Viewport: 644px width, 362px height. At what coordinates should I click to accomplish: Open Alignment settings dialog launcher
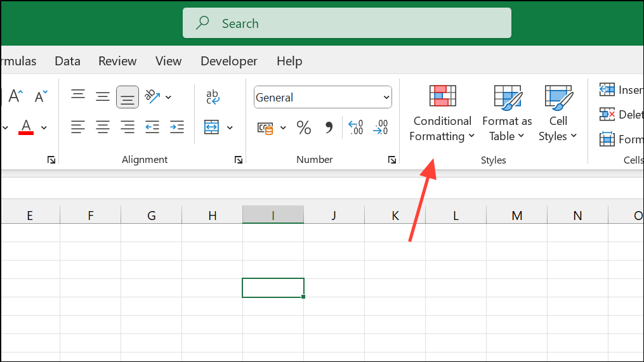[x=239, y=160]
